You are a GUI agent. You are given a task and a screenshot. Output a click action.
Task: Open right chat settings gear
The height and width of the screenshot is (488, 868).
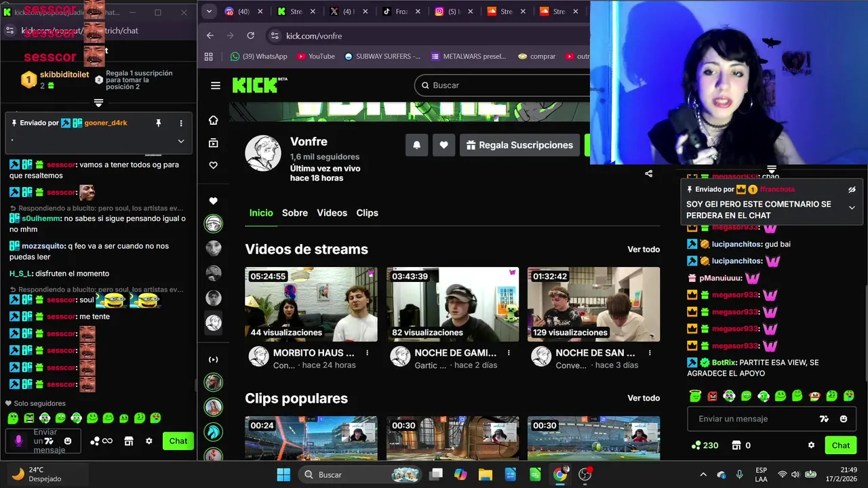[811, 445]
